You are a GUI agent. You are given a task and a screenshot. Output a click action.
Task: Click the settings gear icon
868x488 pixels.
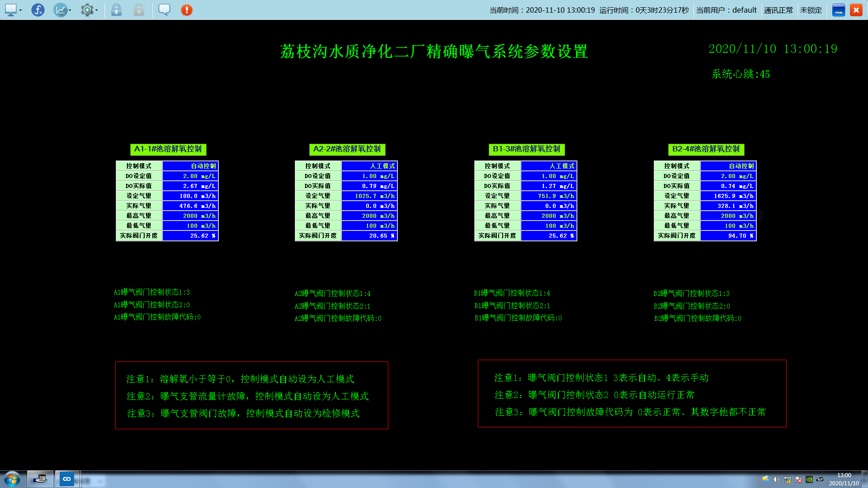[87, 10]
